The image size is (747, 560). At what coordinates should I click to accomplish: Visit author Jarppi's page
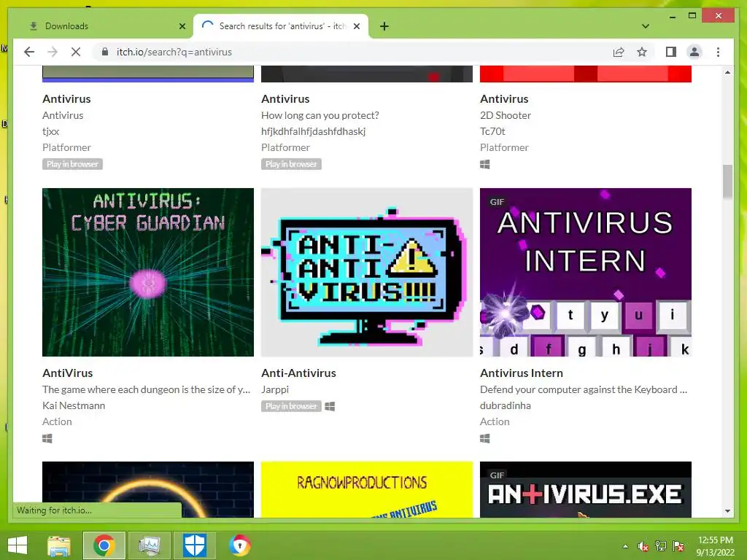click(274, 389)
